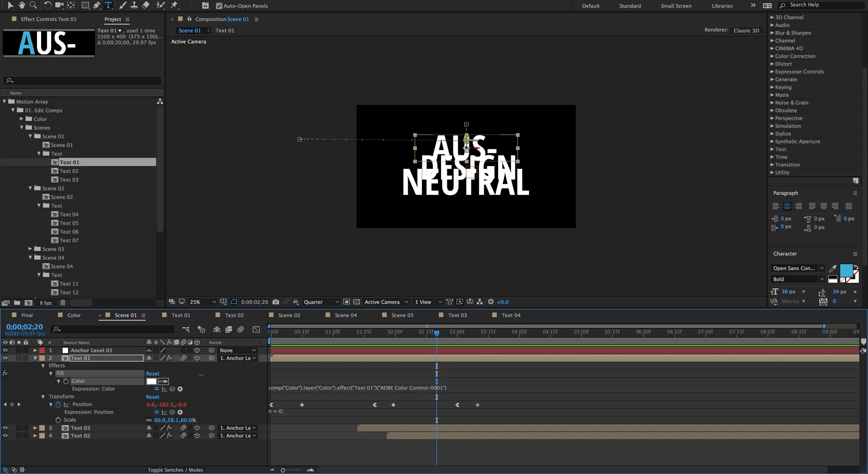Select the Zoom magnifier tool
The width and height of the screenshot is (868, 474).
[x=33, y=5]
